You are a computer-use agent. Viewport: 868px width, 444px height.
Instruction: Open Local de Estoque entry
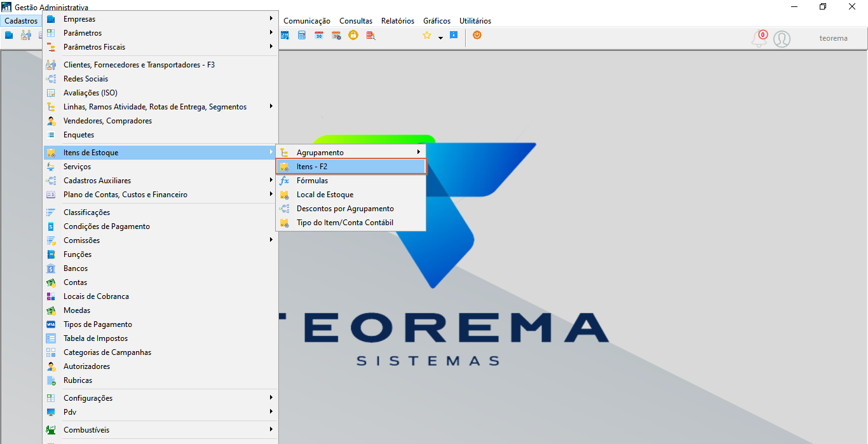351,195
